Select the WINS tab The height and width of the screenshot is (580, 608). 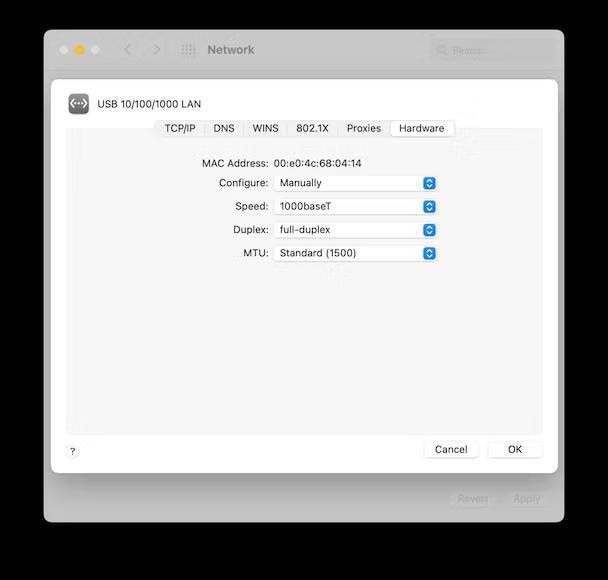tap(265, 128)
